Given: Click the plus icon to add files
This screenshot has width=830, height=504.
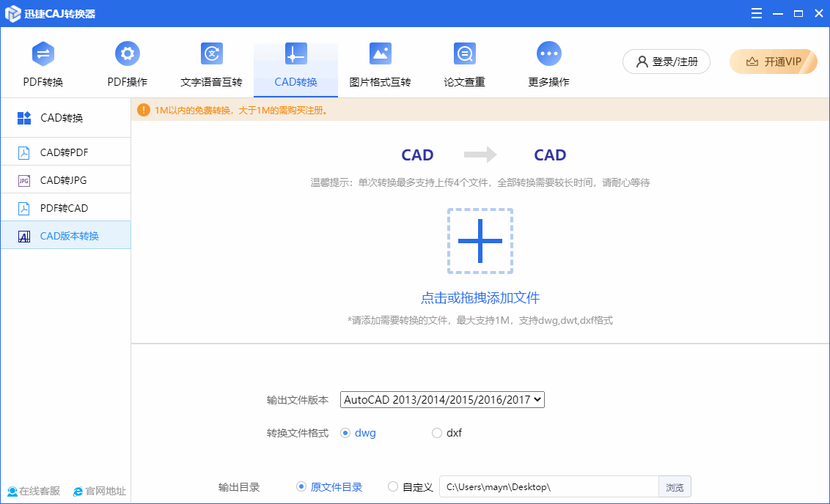Looking at the screenshot, I should (480, 240).
